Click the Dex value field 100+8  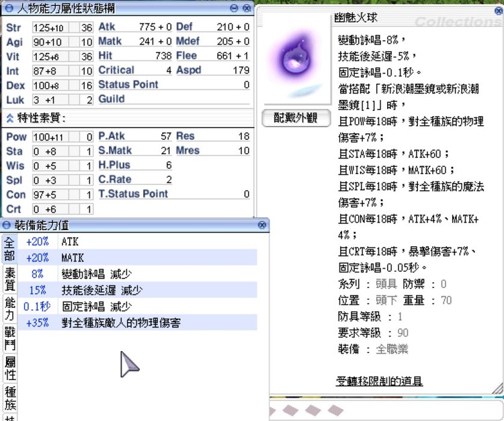tap(50, 85)
